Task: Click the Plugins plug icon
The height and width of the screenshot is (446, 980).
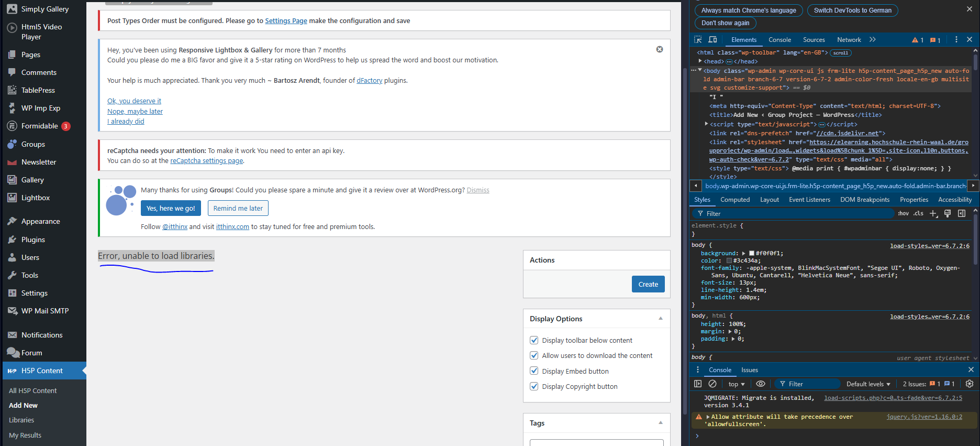Action: point(12,240)
